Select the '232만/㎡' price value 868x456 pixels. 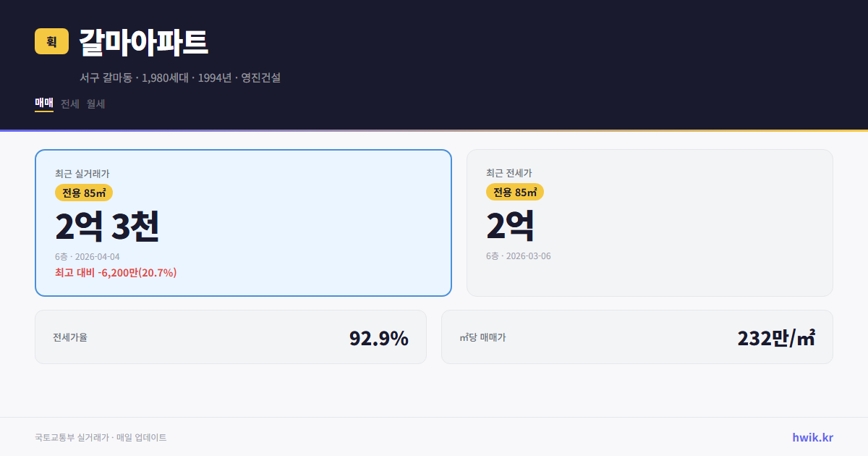pyautogui.click(x=775, y=337)
